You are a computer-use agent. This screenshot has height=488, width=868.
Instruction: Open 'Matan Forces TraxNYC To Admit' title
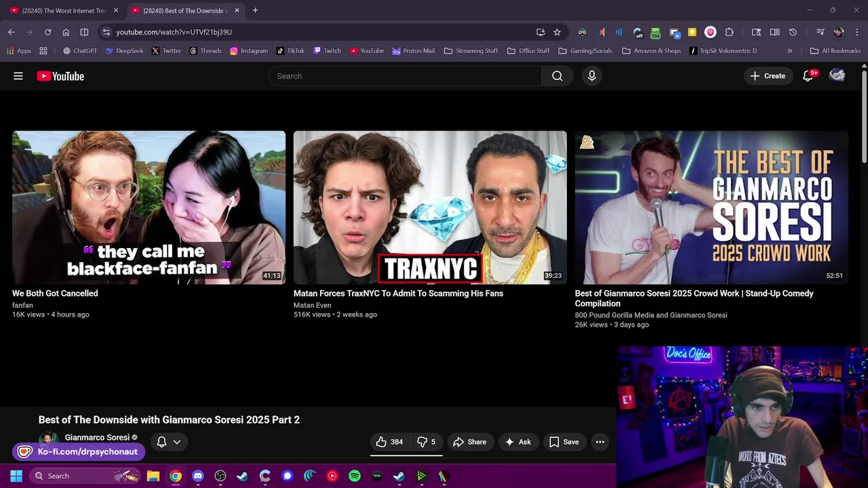[x=398, y=293]
